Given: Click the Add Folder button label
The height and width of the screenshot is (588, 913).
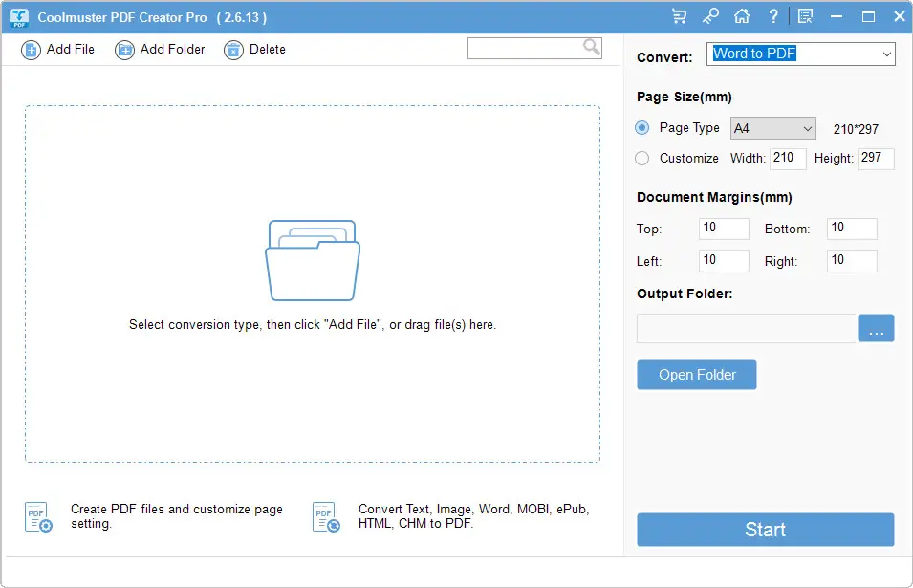Looking at the screenshot, I should click(172, 50).
